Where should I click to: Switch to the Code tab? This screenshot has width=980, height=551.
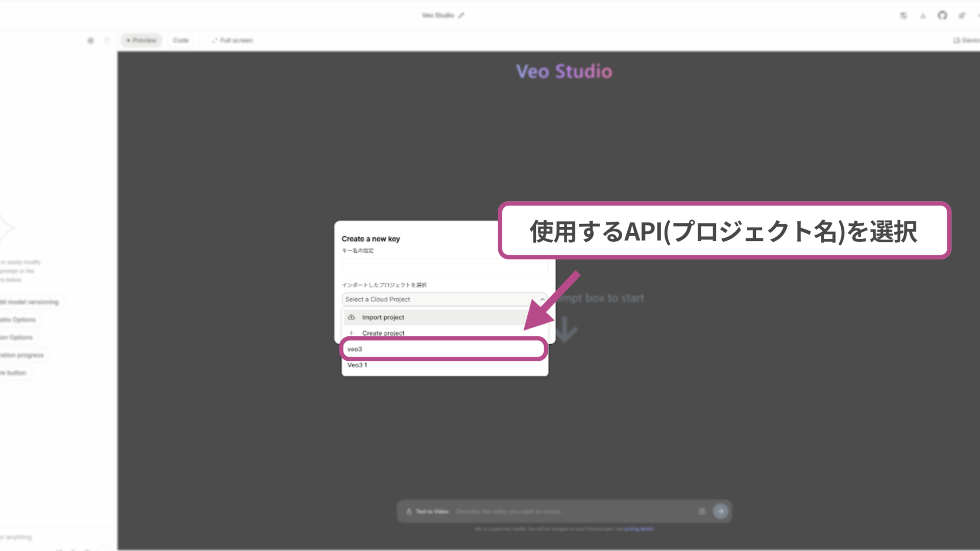tap(181, 40)
